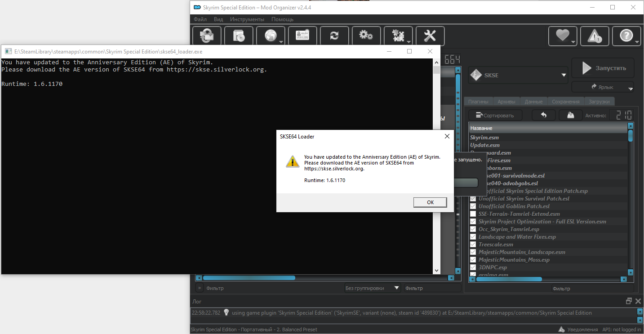Click the restore backup arrow icon
This screenshot has height=334, width=644.
tap(543, 115)
